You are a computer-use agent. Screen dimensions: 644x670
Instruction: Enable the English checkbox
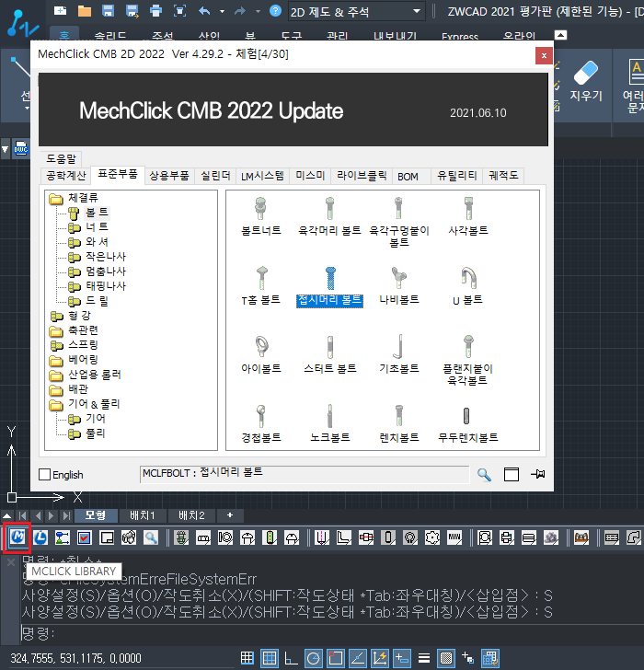45,474
